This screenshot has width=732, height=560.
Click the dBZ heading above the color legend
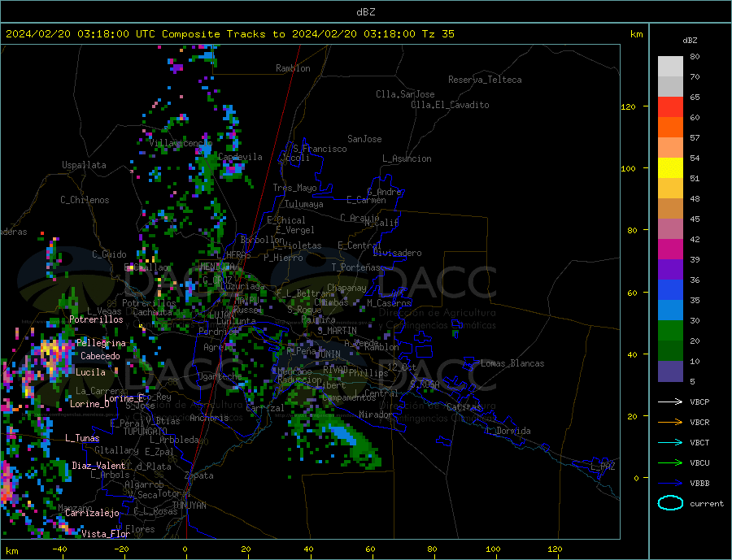point(690,41)
